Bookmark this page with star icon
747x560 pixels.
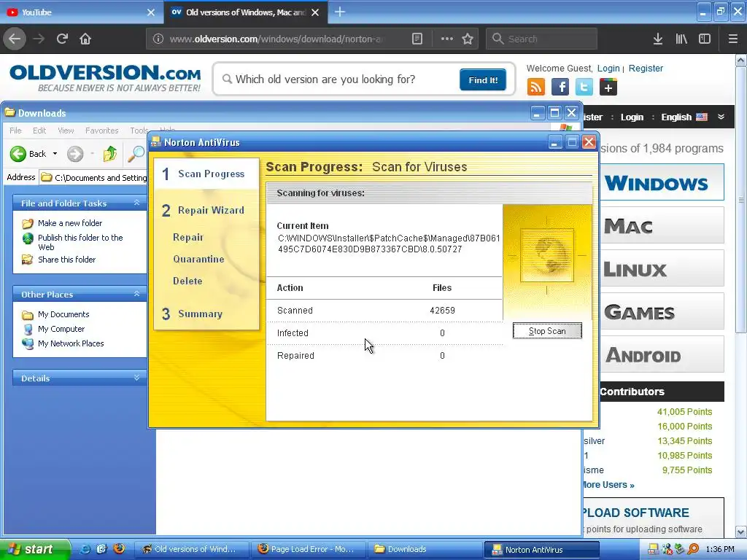[468, 39]
